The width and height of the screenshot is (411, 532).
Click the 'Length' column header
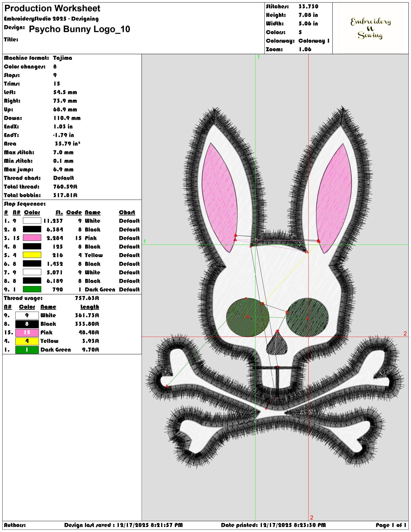(x=90, y=307)
